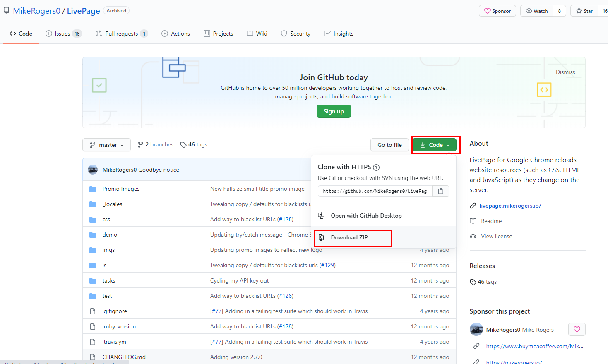Open the Code tab
This screenshot has width=608, height=364.
click(21, 34)
